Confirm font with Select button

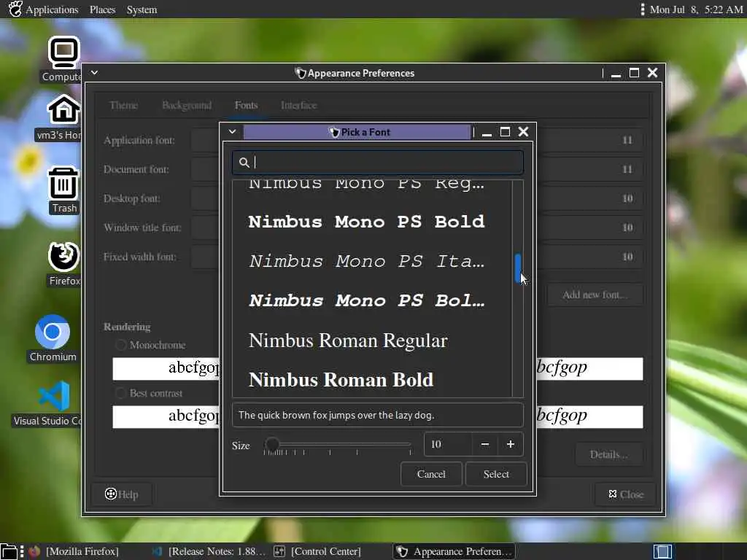coord(496,474)
